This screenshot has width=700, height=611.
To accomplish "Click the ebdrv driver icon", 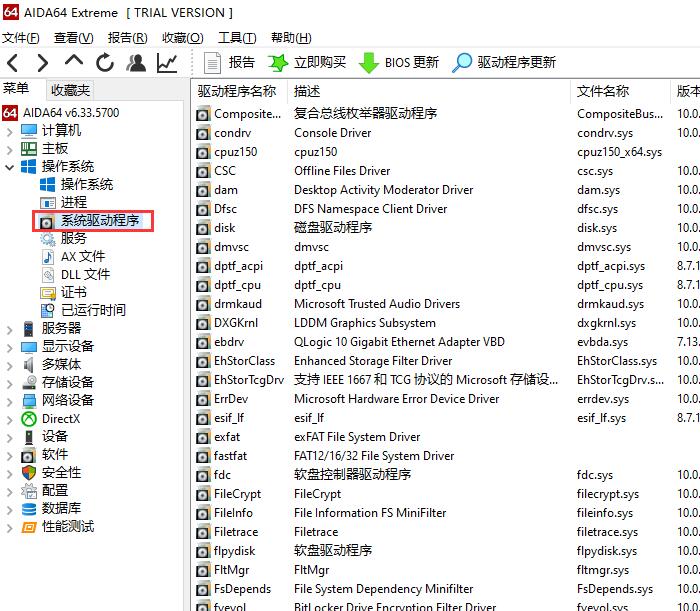I will point(203,343).
